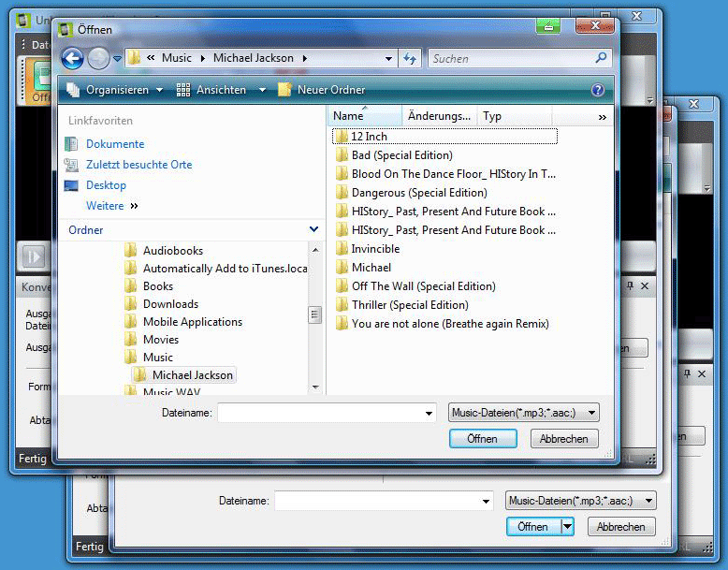Show more columns with the chevron
The height and width of the screenshot is (570, 728).
click(603, 117)
